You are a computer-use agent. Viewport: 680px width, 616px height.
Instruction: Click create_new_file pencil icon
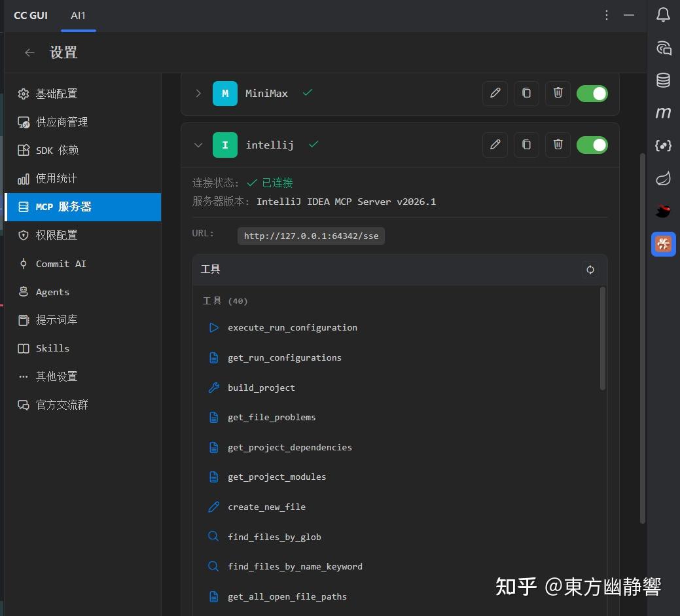click(x=213, y=507)
